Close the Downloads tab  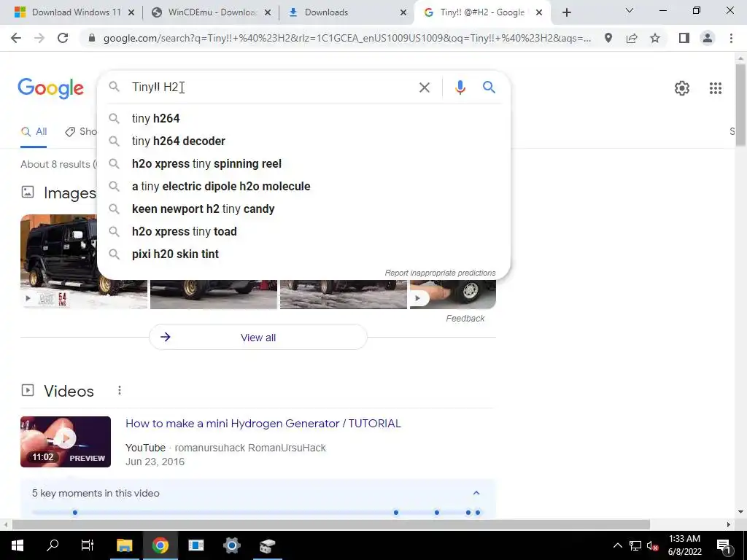click(x=403, y=12)
